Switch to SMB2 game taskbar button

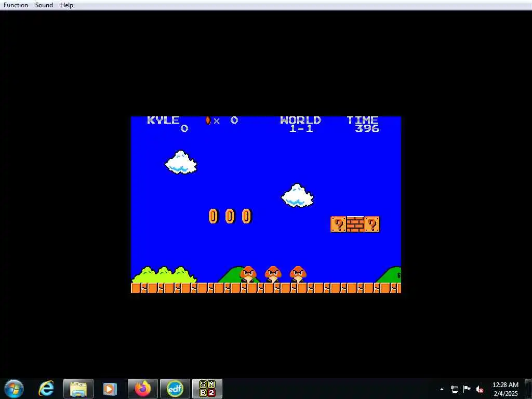pyautogui.click(x=207, y=389)
